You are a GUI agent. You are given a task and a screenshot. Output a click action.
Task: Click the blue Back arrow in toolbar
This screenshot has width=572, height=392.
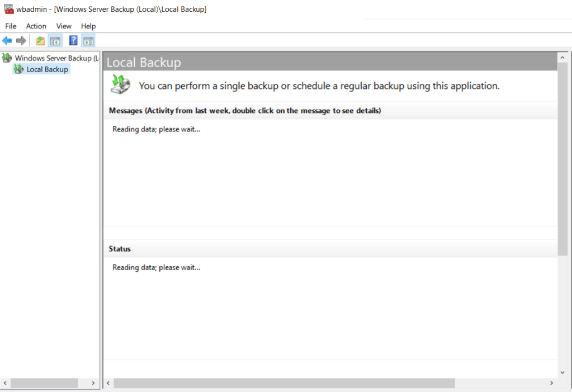tap(7, 40)
